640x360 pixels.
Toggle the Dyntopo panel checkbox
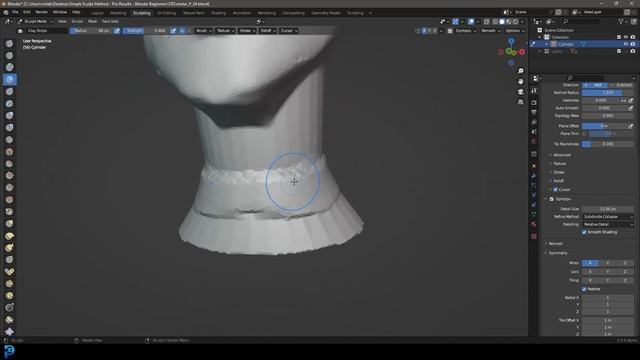click(552, 199)
